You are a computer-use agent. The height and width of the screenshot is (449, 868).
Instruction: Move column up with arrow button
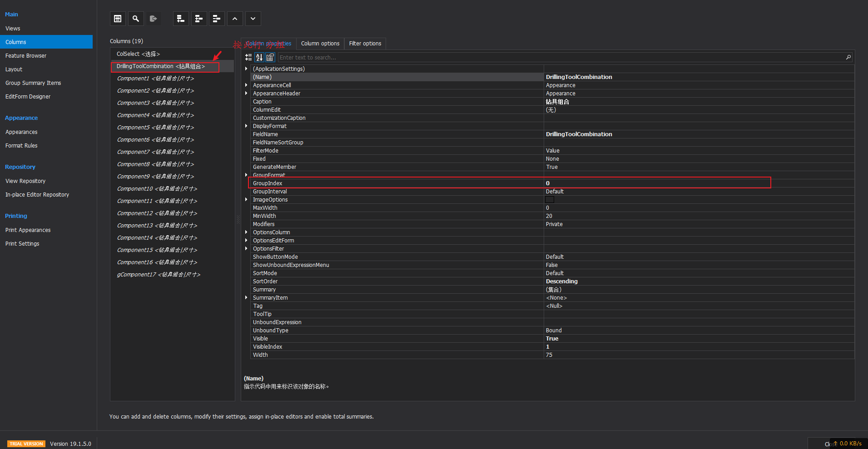pos(235,19)
